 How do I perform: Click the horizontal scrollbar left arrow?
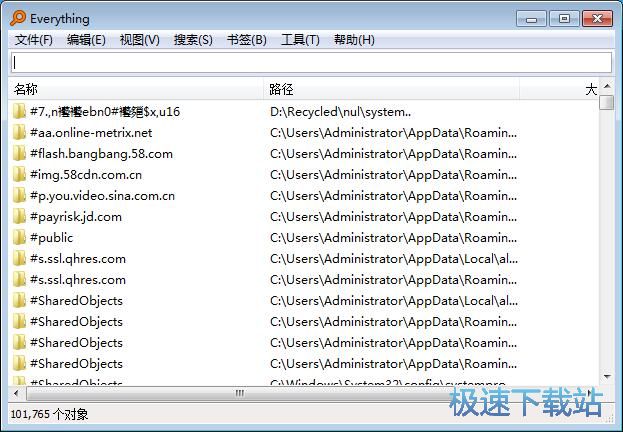tap(16, 393)
